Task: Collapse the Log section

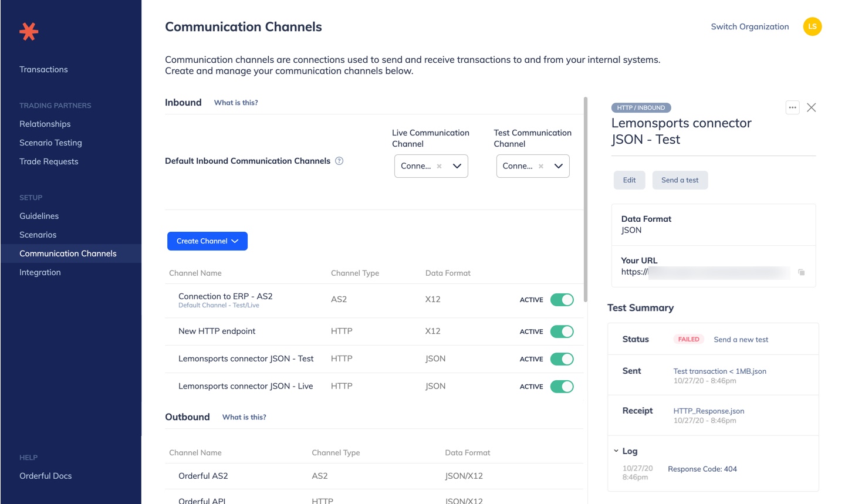Action: coord(616,451)
